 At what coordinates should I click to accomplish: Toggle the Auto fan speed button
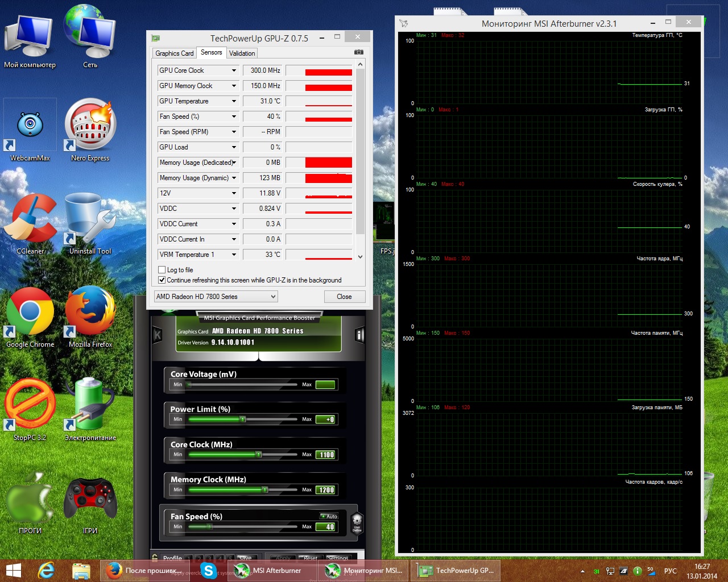[329, 516]
